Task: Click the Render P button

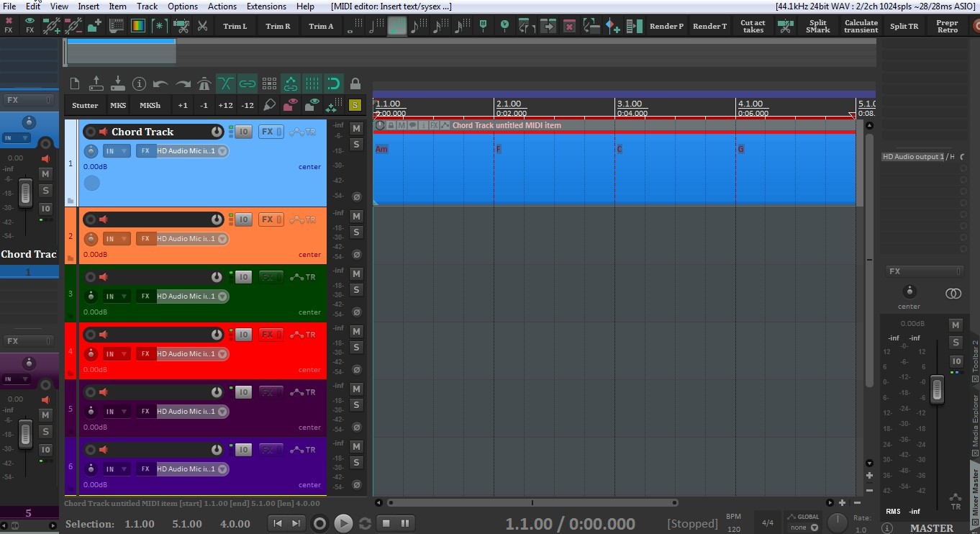Action: click(x=666, y=27)
